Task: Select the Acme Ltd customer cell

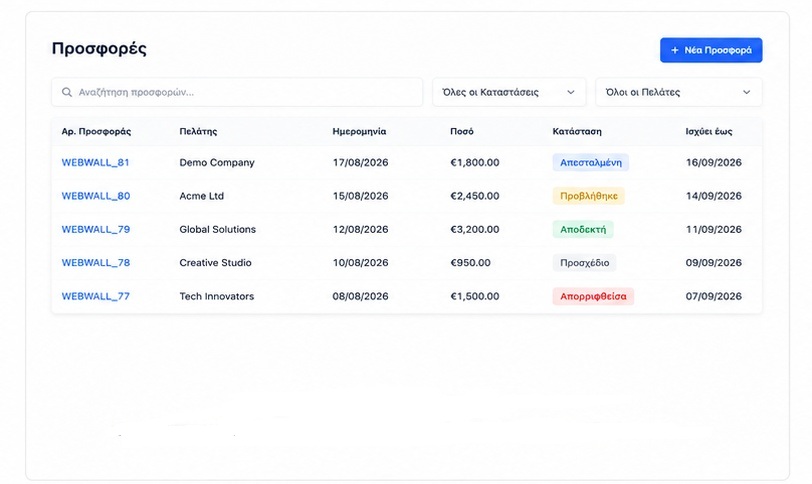Action: point(201,196)
